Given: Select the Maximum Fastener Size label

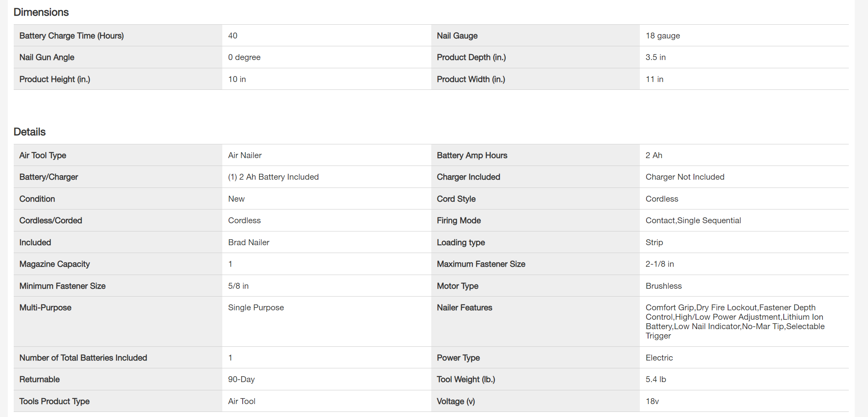Looking at the screenshot, I should click(481, 264).
